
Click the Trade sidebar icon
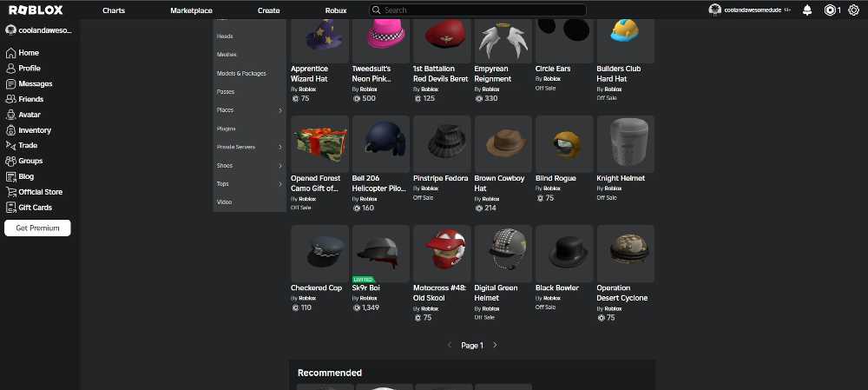click(x=10, y=145)
